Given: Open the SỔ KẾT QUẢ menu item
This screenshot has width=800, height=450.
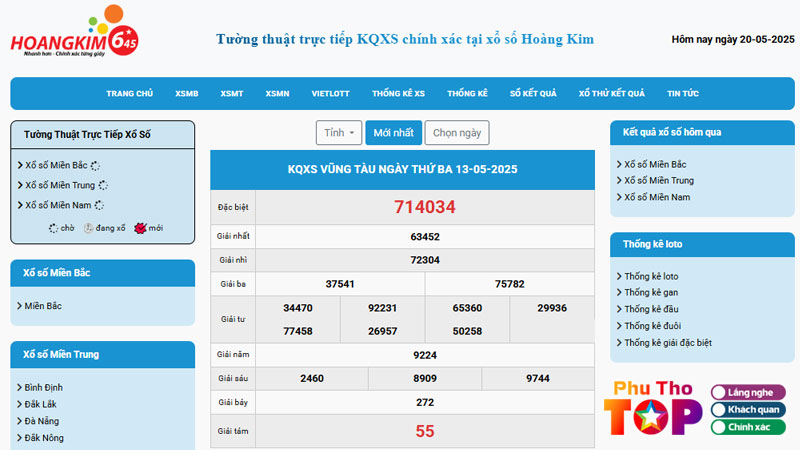Looking at the screenshot, I should coord(533,94).
